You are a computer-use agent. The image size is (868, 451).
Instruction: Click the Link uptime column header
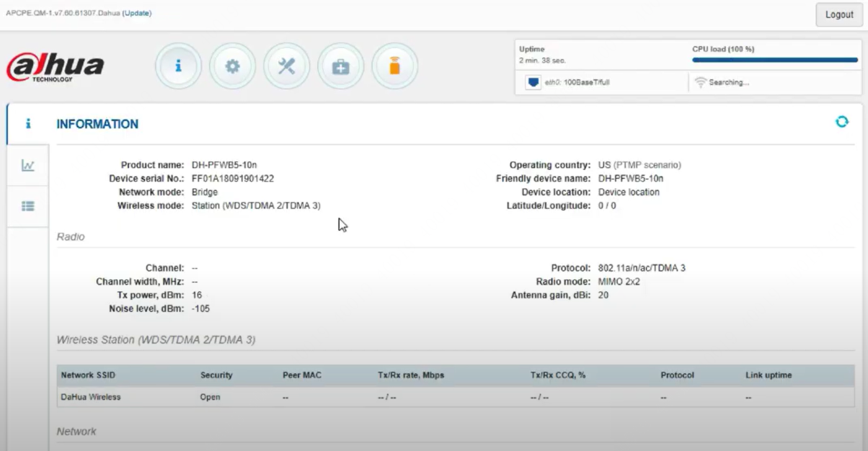click(769, 375)
